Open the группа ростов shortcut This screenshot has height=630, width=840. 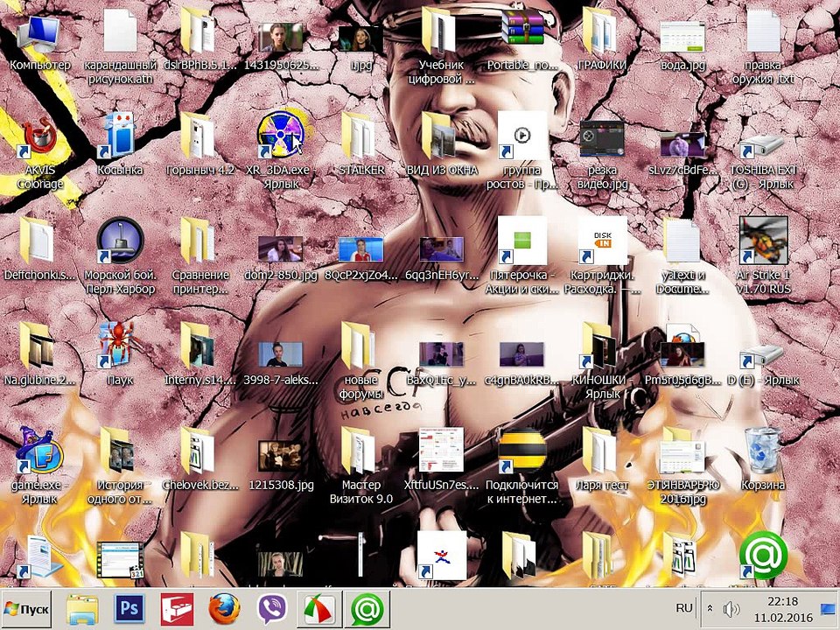tap(522, 136)
